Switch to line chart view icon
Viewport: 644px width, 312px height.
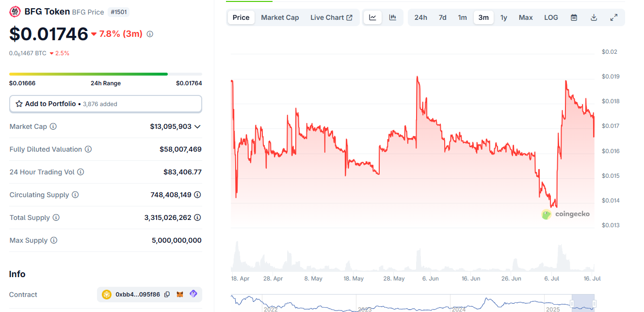click(x=372, y=17)
